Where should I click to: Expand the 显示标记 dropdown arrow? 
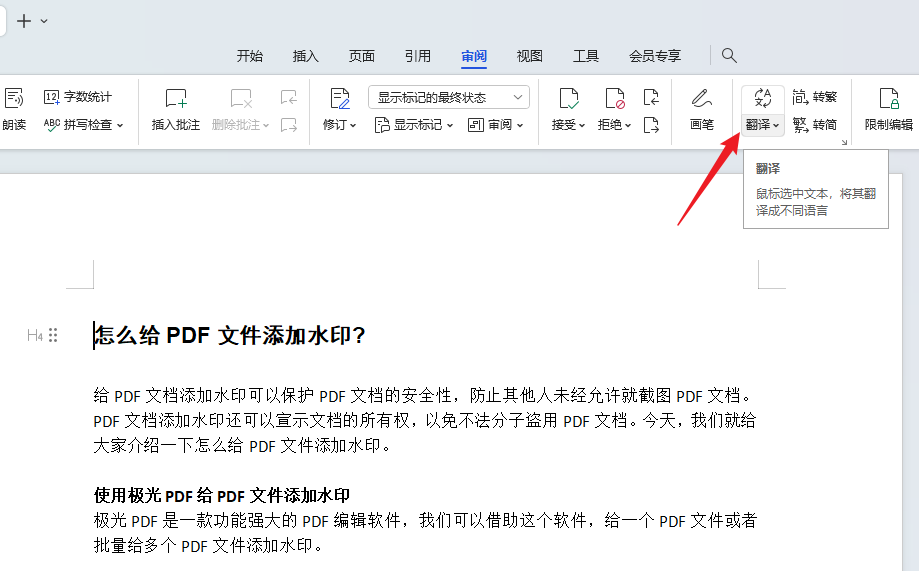pyautogui.click(x=450, y=125)
